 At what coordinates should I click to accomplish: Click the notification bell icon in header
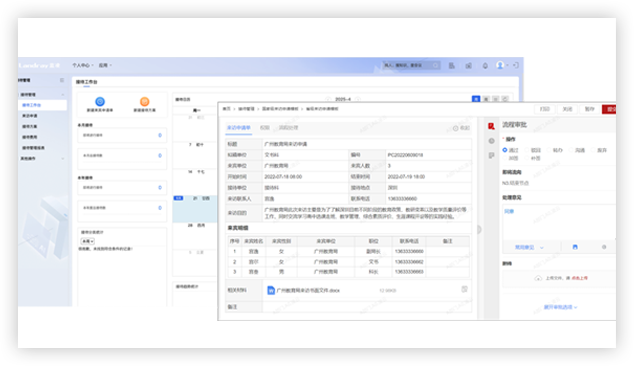[485, 66]
